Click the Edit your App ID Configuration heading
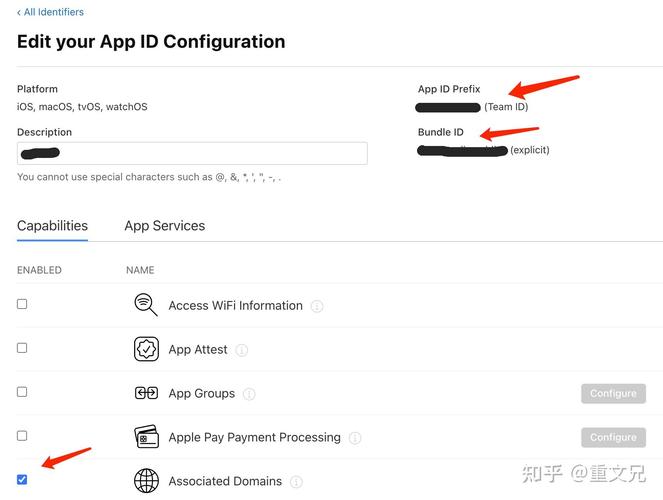The height and width of the screenshot is (500, 663). click(x=151, y=42)
